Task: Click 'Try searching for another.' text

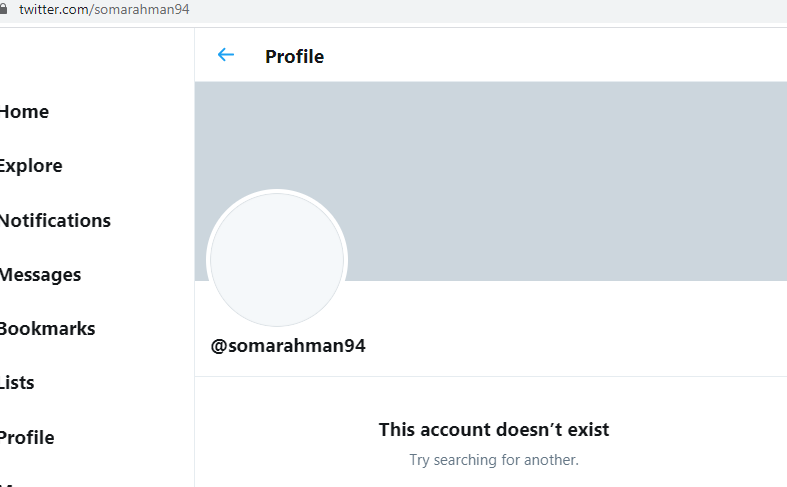Action: point(494,460)
